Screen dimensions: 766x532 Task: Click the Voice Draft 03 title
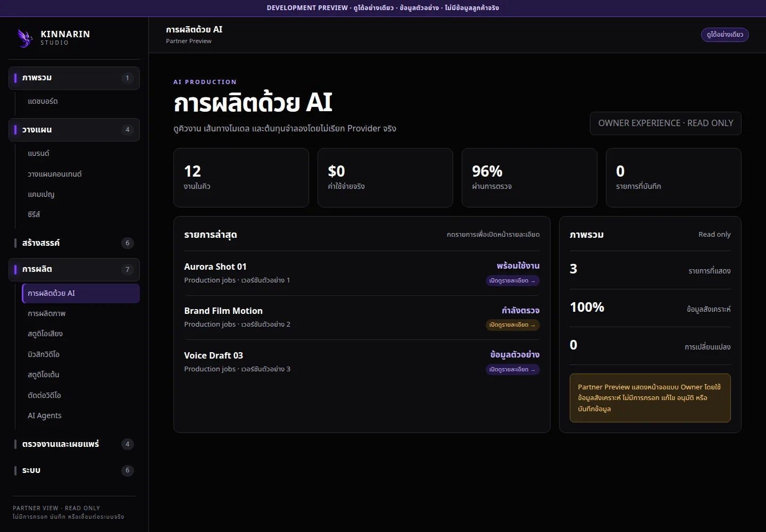(213, 355)
